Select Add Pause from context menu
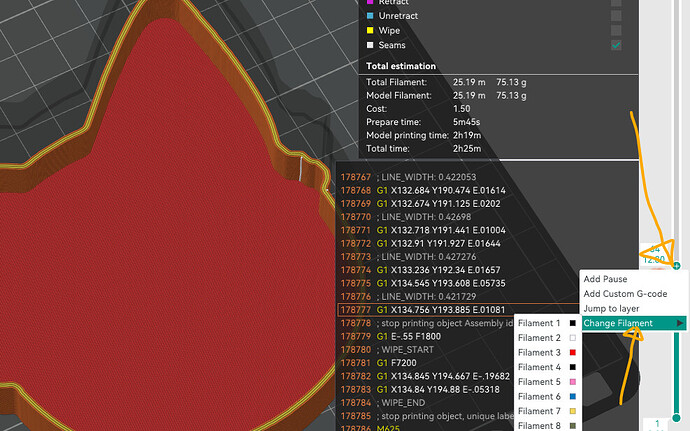 click(605, 279)
